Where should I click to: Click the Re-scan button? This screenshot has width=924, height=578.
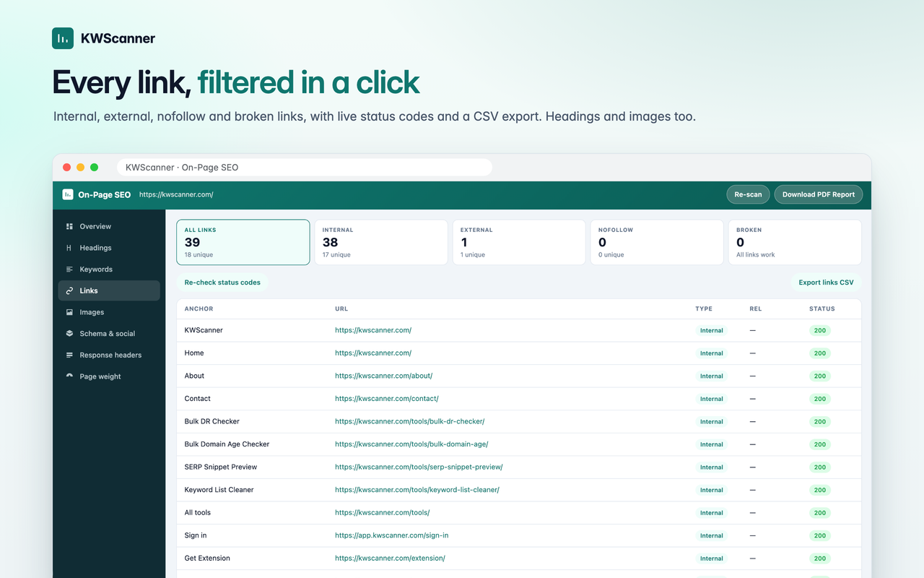coord(748,194)
